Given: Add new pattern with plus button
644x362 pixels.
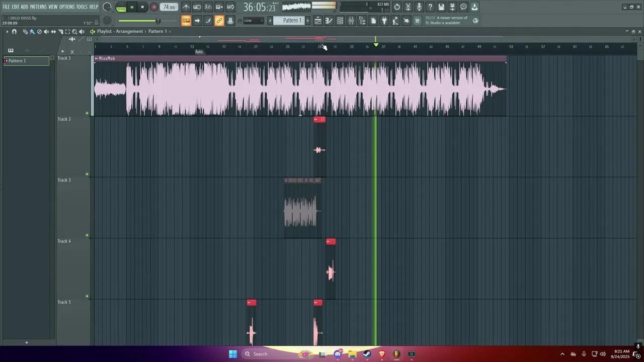Looking at the screenshot, I should (x=307, y=21).
